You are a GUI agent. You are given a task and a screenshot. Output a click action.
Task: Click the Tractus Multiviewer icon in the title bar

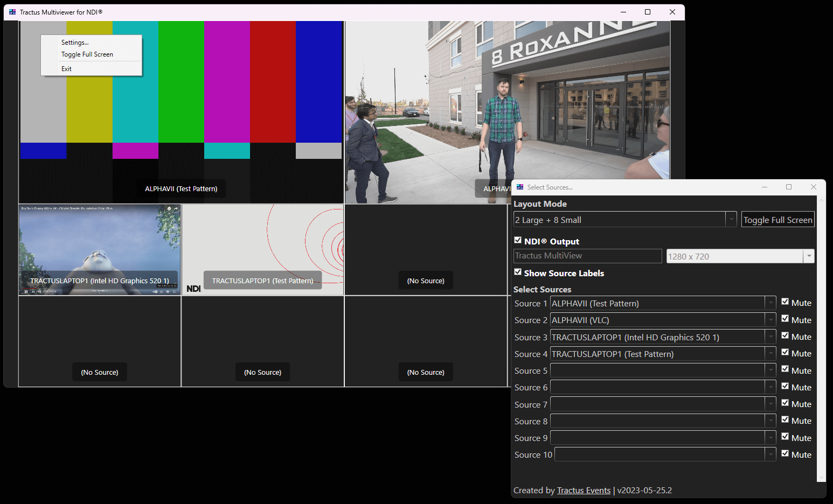click(x=12, y=11)
